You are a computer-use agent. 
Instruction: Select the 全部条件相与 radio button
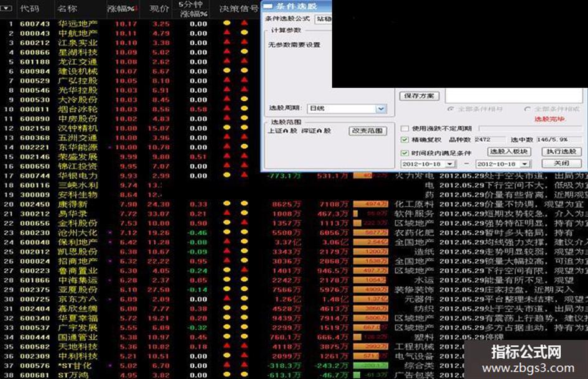[450, 109]
